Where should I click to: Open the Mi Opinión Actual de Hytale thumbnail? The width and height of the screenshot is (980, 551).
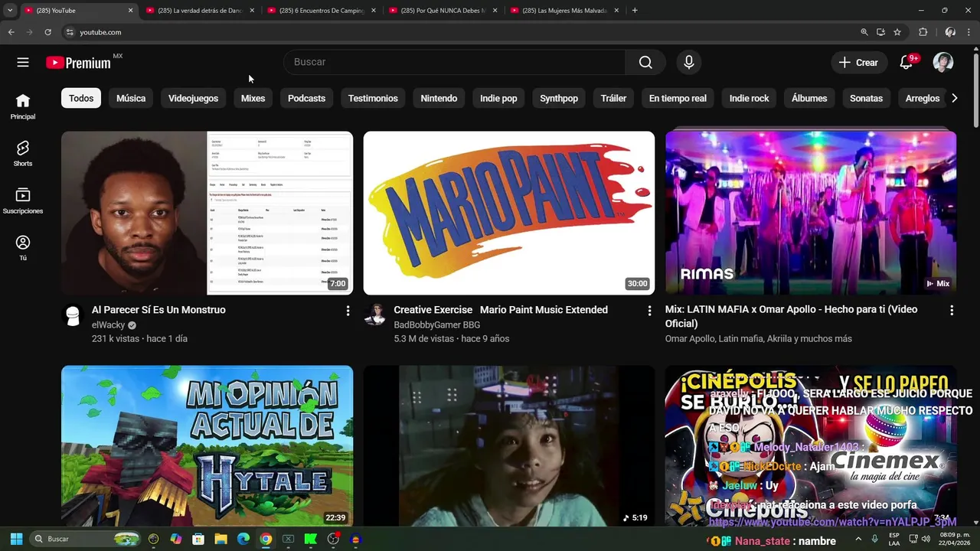pyautogui.click(x=207, y=445)
